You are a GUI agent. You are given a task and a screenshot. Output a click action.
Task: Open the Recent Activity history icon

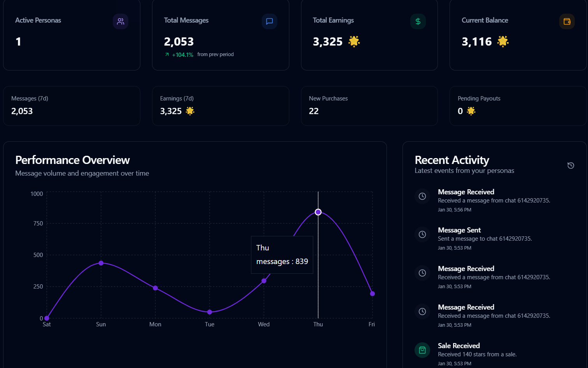(x=570, y=165)
